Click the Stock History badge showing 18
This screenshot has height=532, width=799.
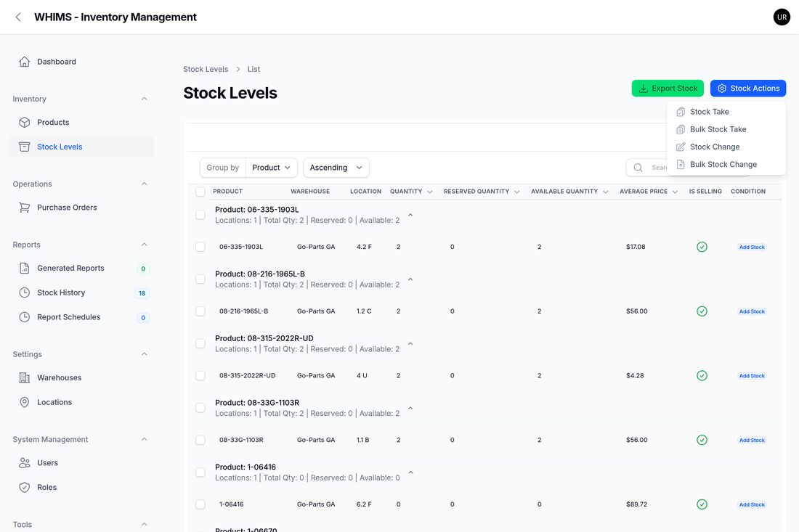(142, 293)
